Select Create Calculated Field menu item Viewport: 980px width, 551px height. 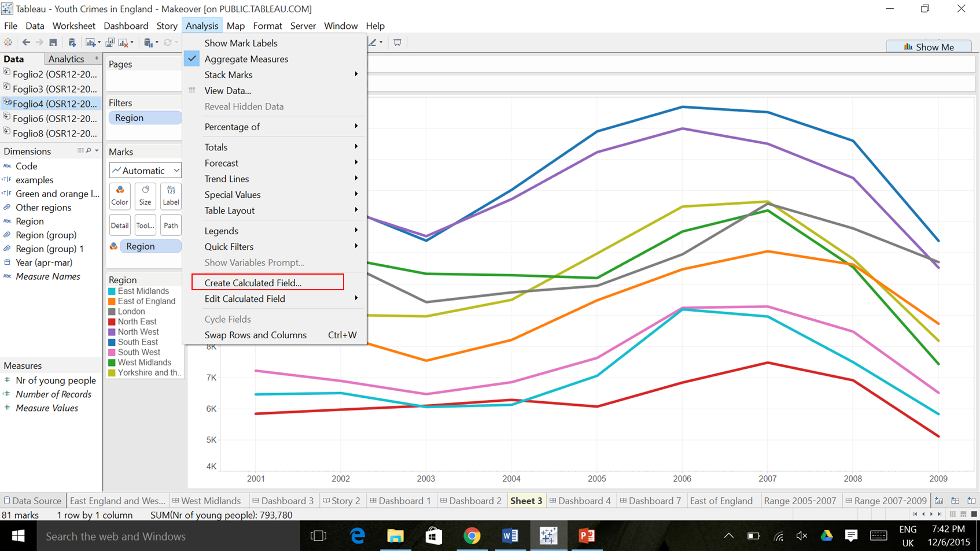coord(253,283)
